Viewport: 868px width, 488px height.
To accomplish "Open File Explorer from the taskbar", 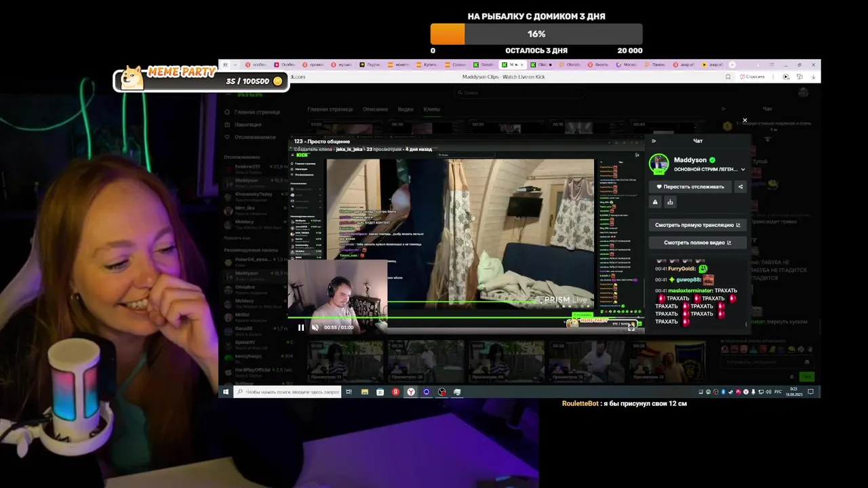I will 365,392.
